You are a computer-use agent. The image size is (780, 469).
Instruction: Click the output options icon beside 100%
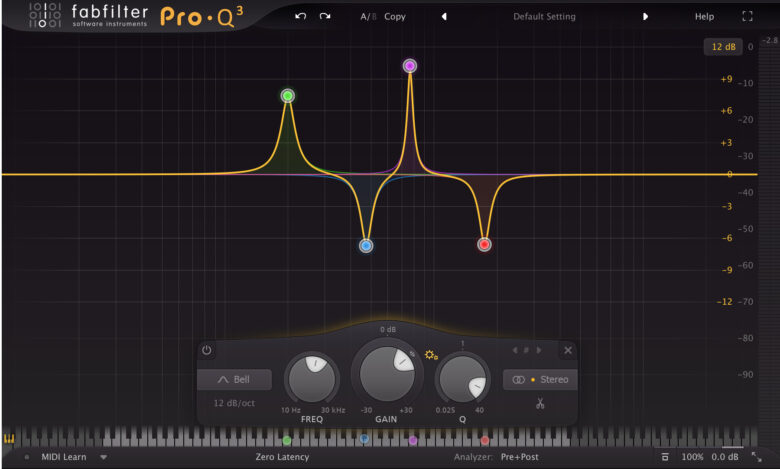pyautogui.click(x=665, y=457)
